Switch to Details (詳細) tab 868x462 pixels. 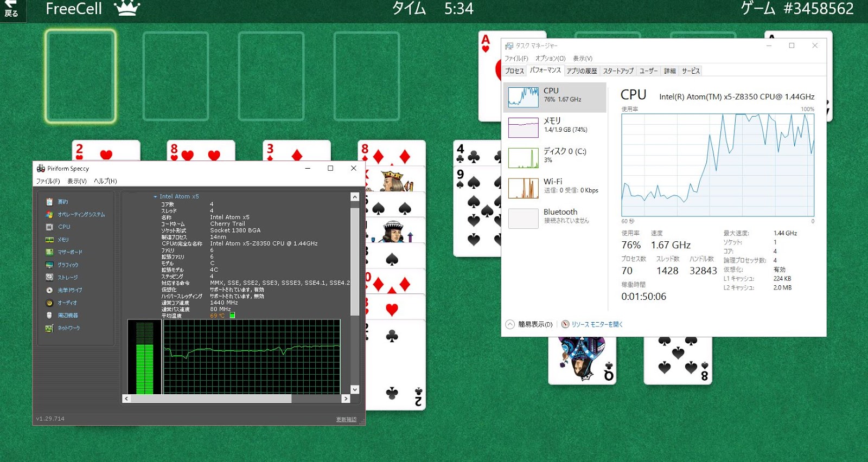pos(670,71)
